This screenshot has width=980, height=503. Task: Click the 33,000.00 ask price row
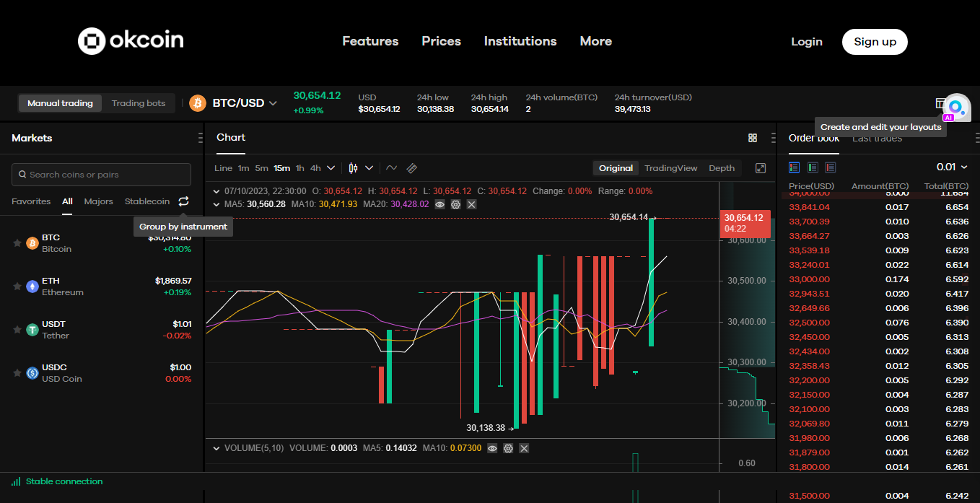[878, 279]
